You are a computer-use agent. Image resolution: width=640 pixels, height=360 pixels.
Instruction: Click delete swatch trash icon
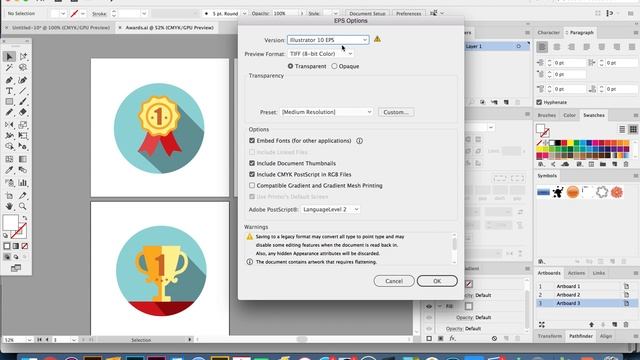click(626, 164)
